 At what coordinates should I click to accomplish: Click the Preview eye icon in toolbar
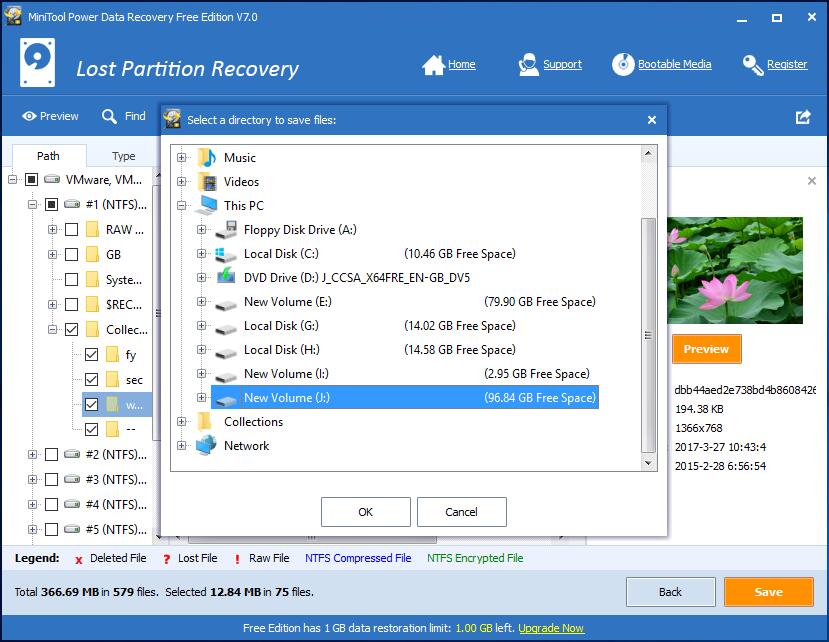coord(29,117)
